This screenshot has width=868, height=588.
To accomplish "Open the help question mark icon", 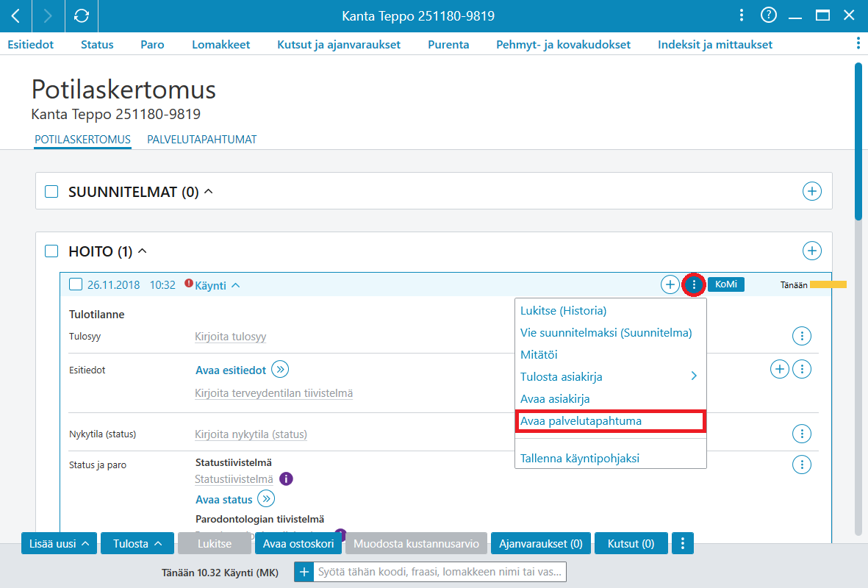I will 768,15.
